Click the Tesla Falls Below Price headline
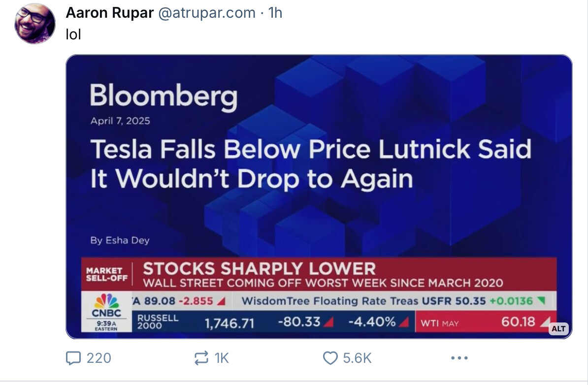The height and width of the screenshot is (385, 588). coord(310,163)
